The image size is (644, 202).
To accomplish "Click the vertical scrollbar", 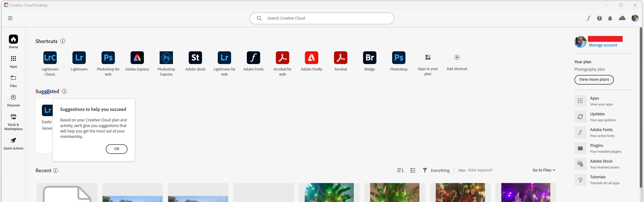I will 641,108.
